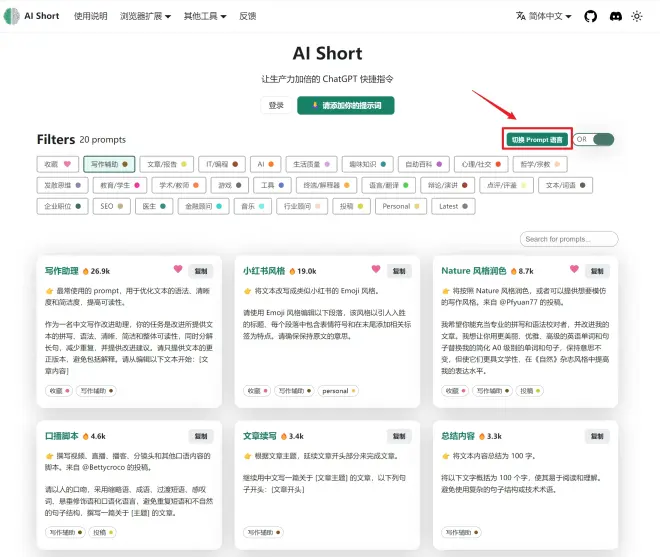
Task: Open the 小红书风格 card title
Action: pos(264,271)
